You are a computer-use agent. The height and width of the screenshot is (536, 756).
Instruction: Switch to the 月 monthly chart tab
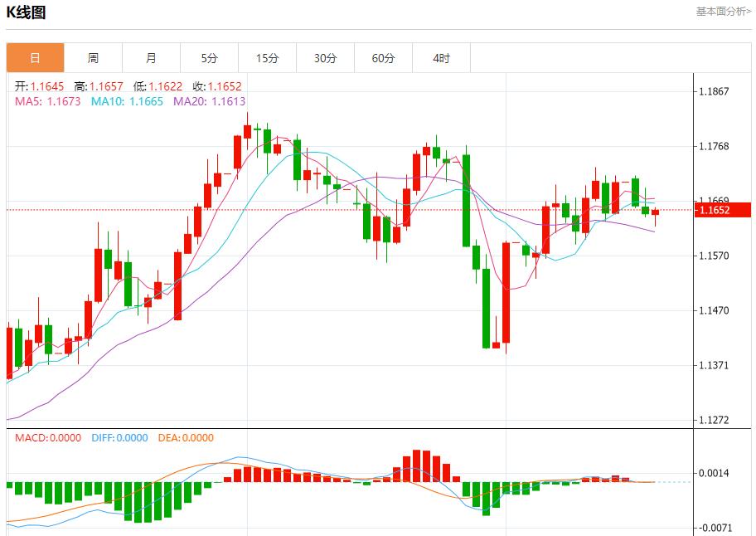pyautogui.click(x=151, y=58)
